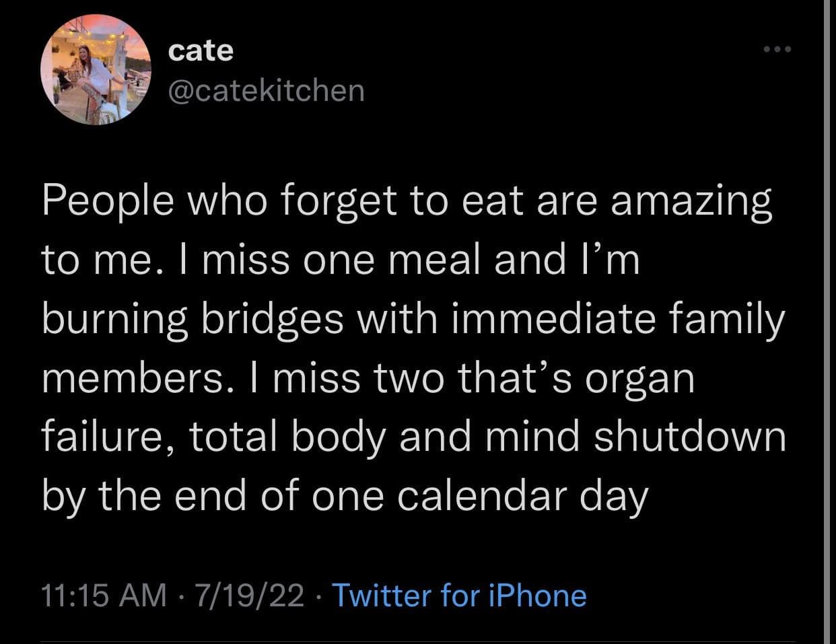Click the tweet line starting "People who forget"
This screenshot has height=644, width=836.
coord(407,201)
